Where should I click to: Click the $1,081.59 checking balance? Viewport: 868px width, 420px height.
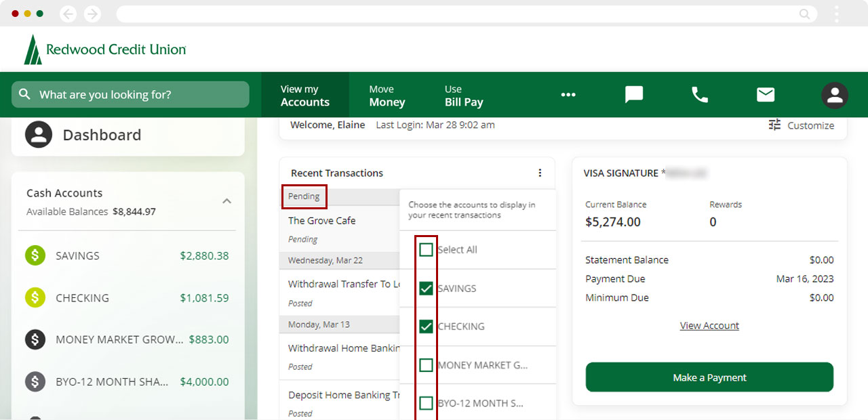pos(204,297)
